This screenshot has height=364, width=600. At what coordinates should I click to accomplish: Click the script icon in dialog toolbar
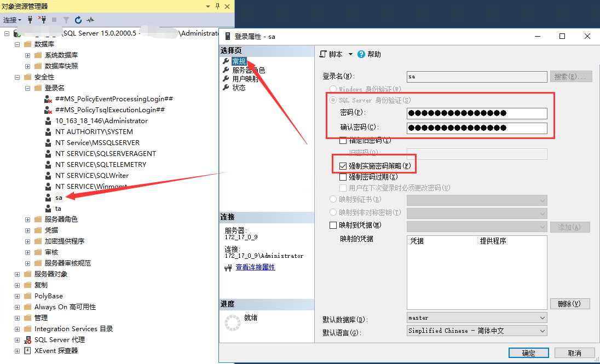click(323, 54)
